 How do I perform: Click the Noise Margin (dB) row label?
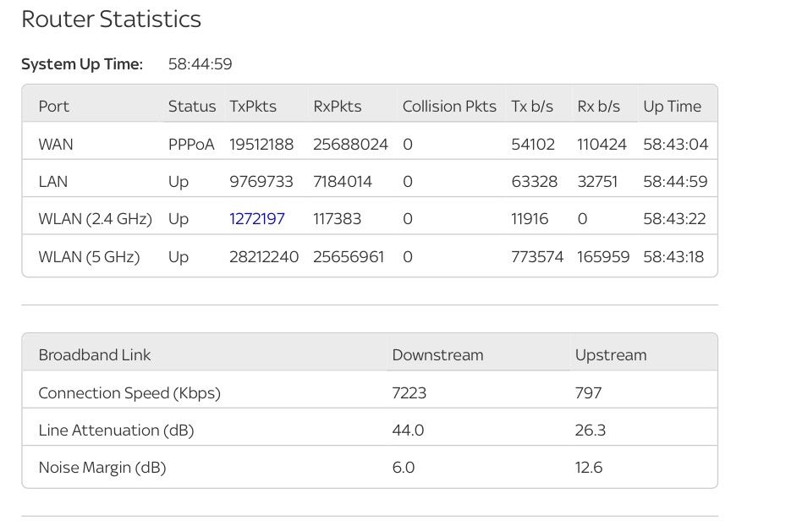(x=102, y=468)
